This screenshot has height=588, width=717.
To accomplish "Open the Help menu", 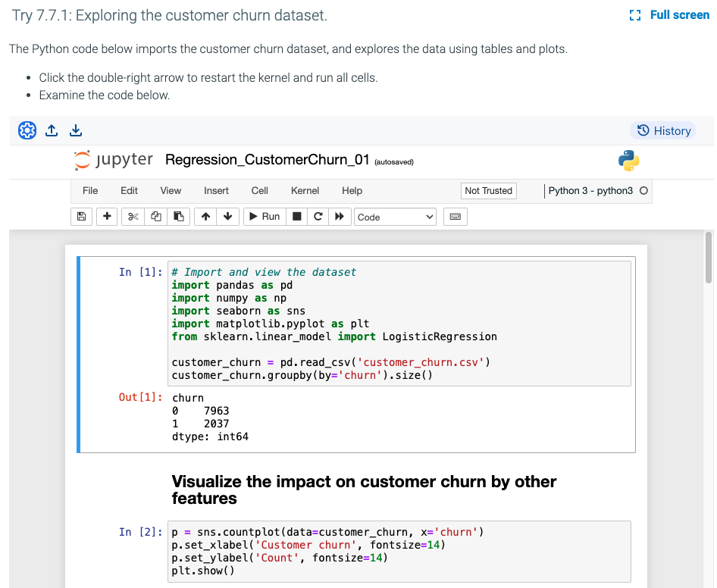I will (x=352, y=191).
